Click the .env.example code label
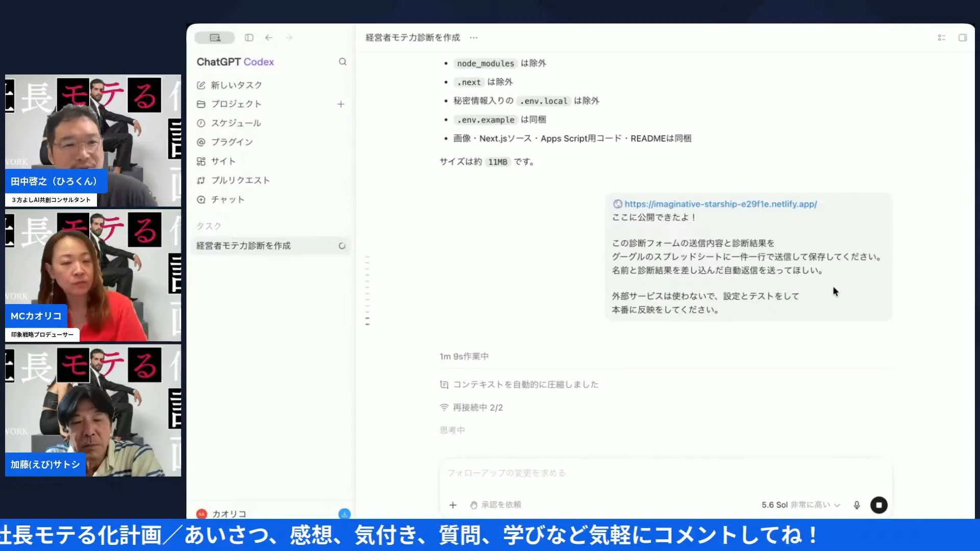Image resolution: width=980 pixels, height=551 pixels. (485, 120)
